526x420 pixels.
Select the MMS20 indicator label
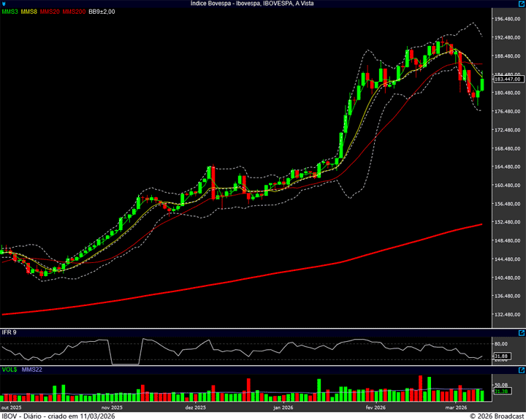click(x=50, y=12)
